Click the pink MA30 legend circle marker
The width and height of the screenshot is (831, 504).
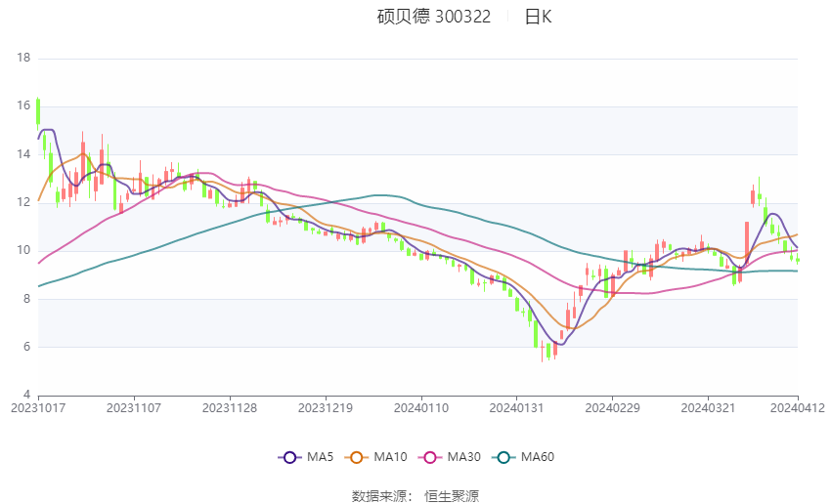click(426, 457)
